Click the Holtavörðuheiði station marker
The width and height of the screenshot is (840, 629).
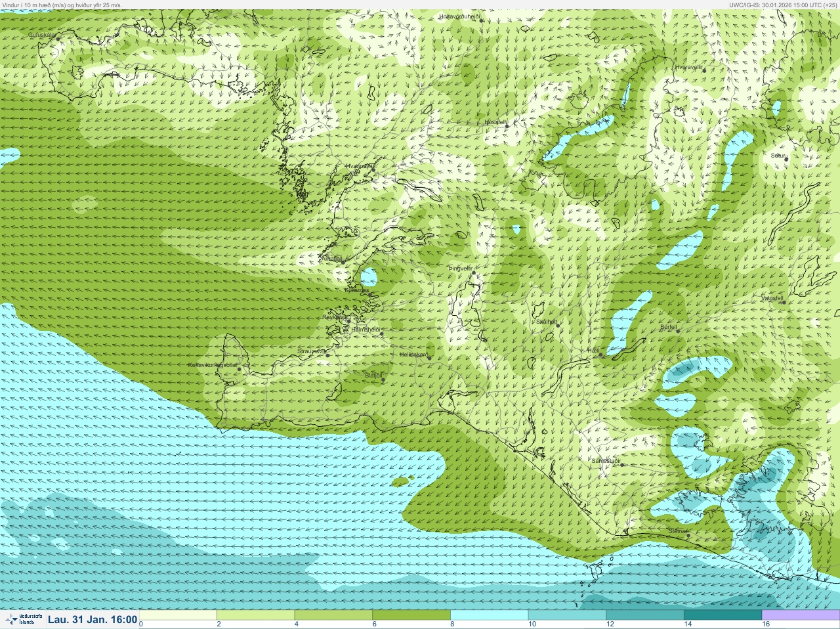click(x=481, y=20)
